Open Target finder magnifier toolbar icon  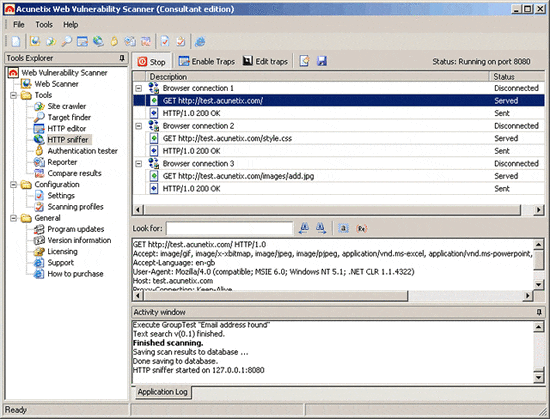[x=66, y=41]
